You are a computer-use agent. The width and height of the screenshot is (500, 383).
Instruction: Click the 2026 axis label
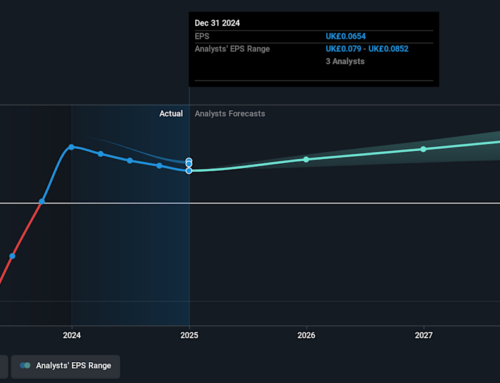306,335
